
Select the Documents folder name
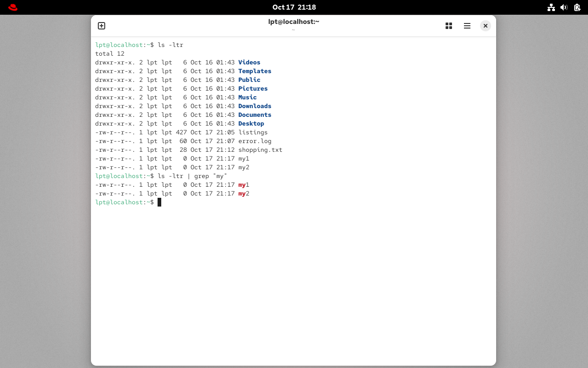(254, 115)
